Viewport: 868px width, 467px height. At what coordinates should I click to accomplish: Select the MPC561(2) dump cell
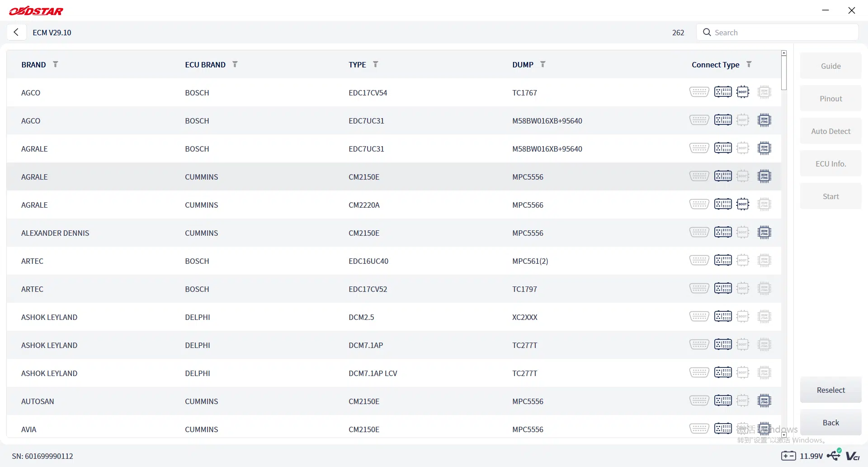pyautogui.click(x=530, y=261)
